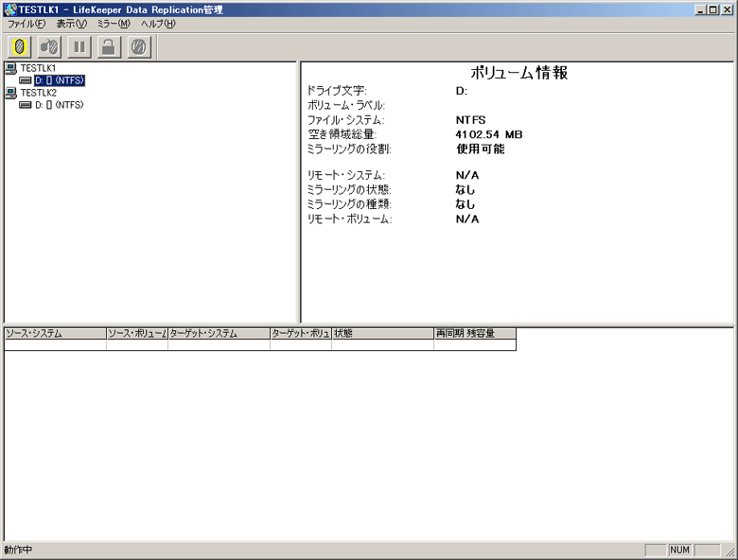This screenshot has height=560, width=738.
Task: Click the crossed-out disk toolbar icon
Action: click(x=139, y=47)
